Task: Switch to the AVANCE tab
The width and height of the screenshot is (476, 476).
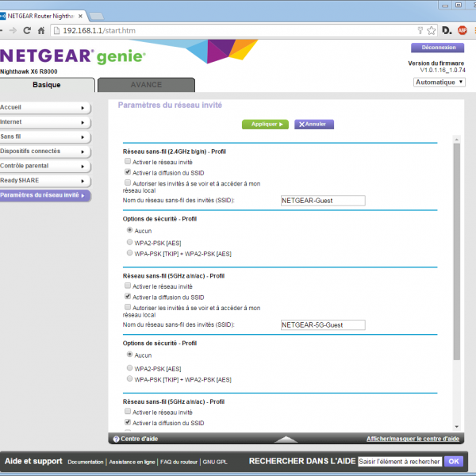Action: (145, 85)
